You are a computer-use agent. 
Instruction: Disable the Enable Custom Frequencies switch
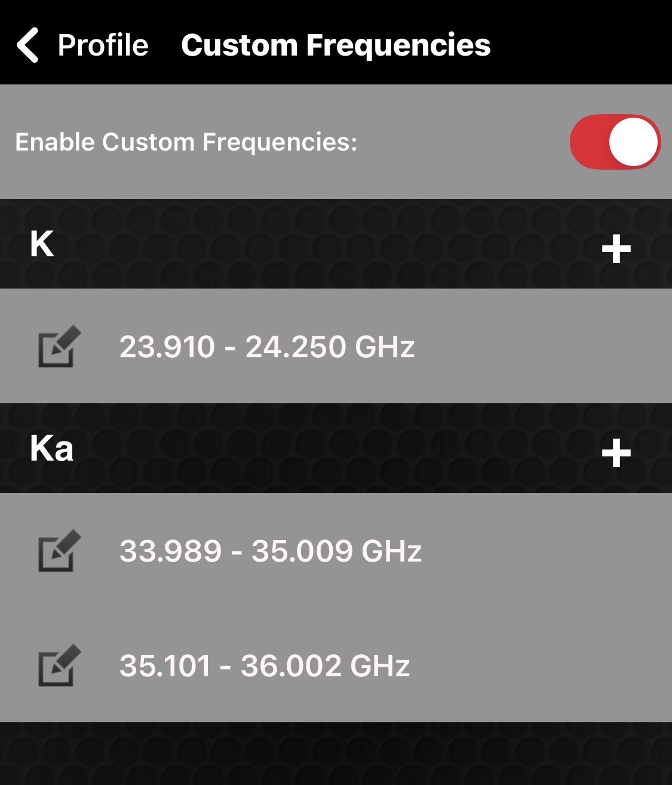tap(615, 142)
